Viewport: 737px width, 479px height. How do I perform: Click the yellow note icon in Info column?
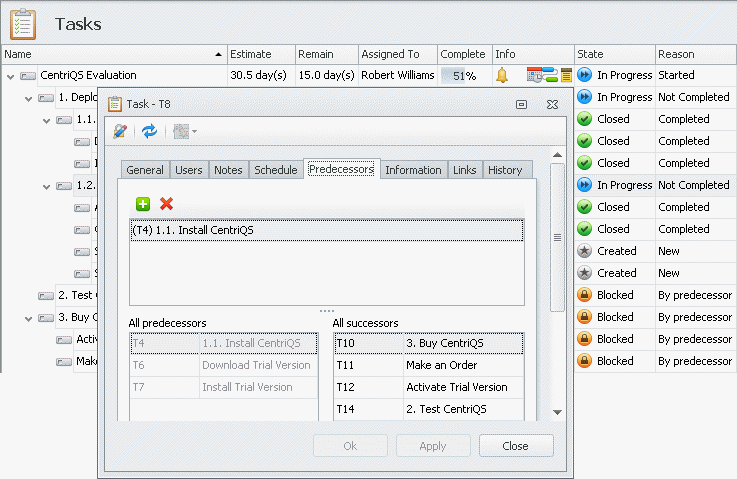566,75
